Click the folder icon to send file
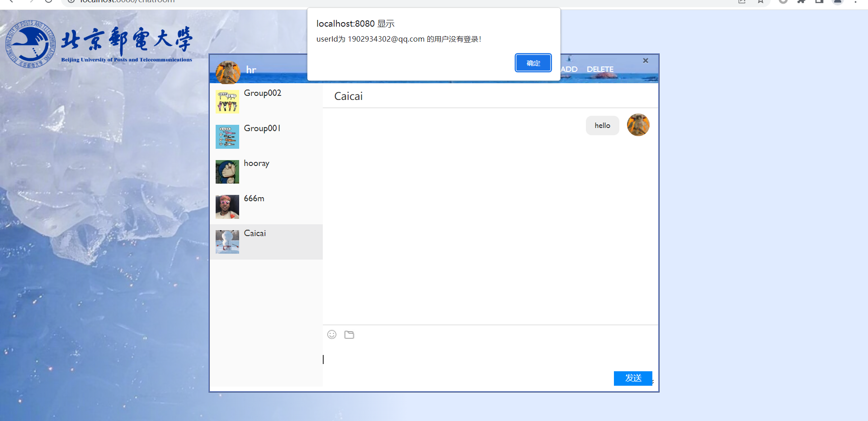 click(349, 335)
